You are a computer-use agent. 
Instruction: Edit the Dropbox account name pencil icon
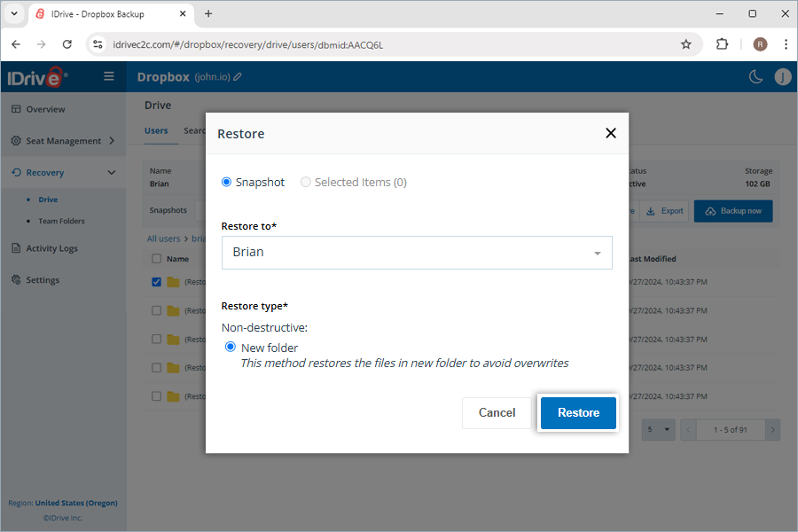(x=238, y=77)
